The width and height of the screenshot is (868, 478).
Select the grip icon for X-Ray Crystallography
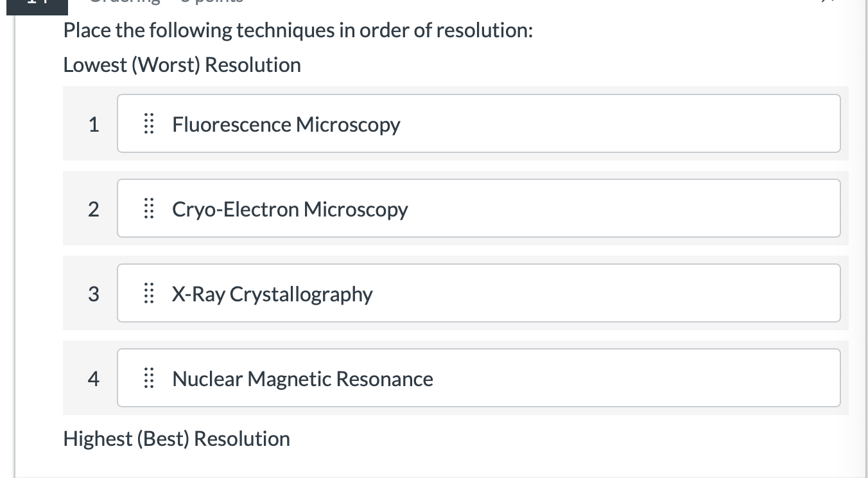149,293
